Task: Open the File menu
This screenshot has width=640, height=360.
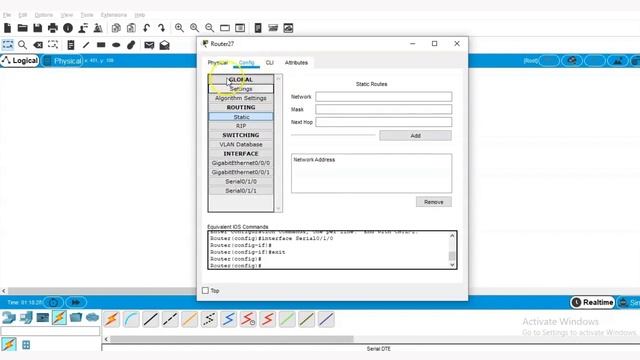Action: click(x=7, y=15)
